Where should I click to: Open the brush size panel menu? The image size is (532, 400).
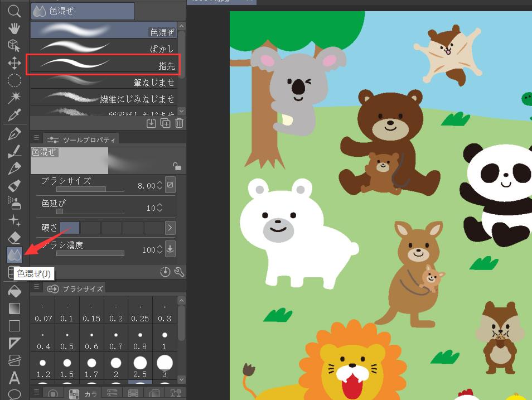[36, 287]
